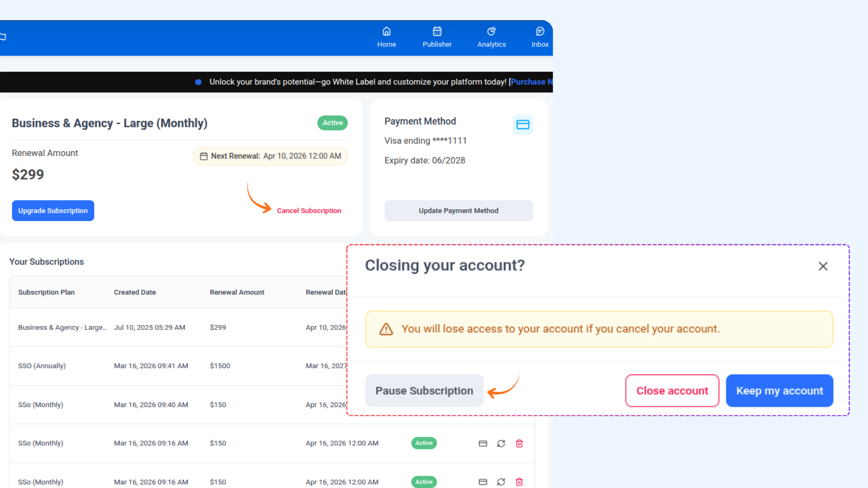Image resolution: width=868 pixels, height=488 pixels.
Task: Open the Publisher calendar icon
Action: tap(437, 31)
